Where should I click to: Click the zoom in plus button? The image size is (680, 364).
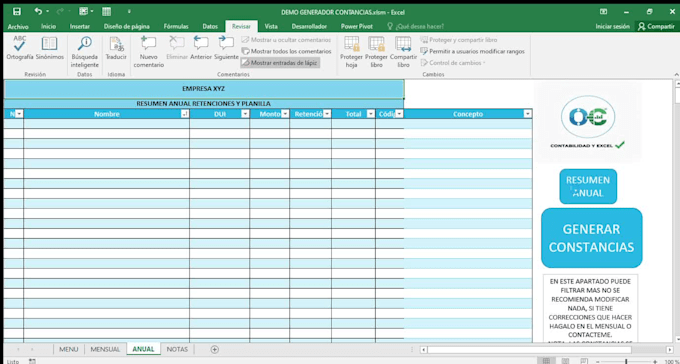point(655,361)
